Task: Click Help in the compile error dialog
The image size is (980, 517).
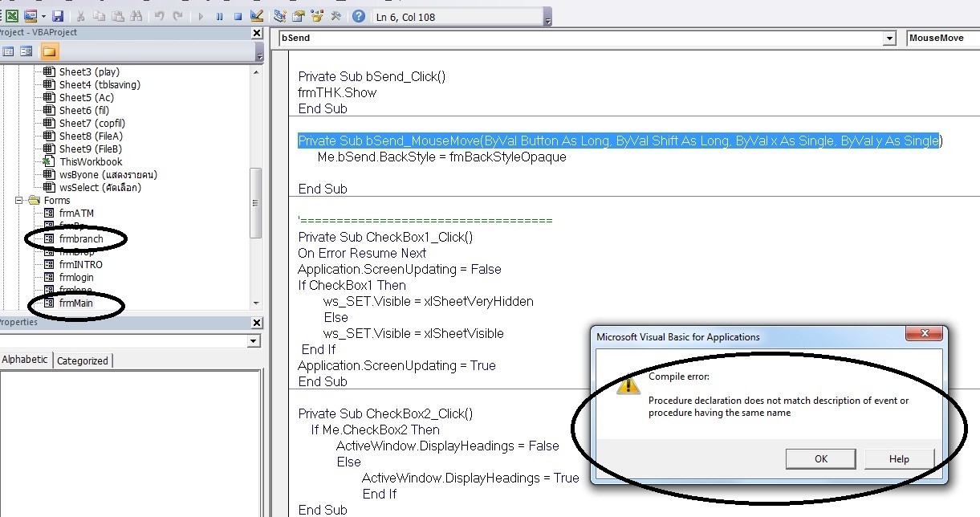Action: click(x=899, y=458)
